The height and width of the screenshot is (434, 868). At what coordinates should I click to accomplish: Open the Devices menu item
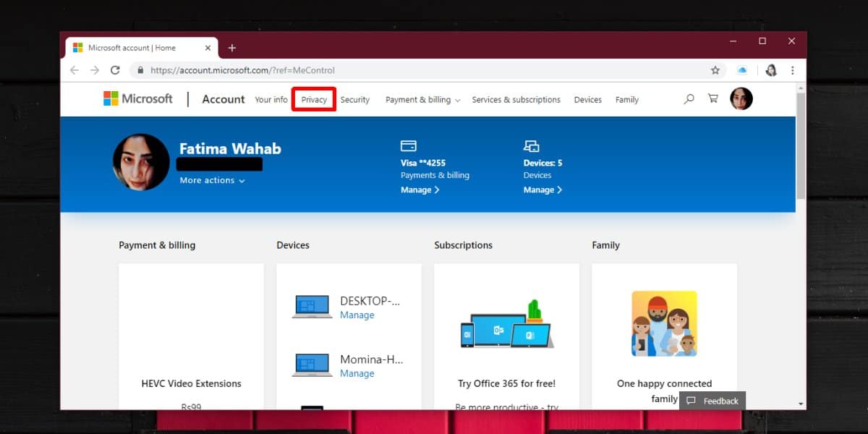pos(588,100)
